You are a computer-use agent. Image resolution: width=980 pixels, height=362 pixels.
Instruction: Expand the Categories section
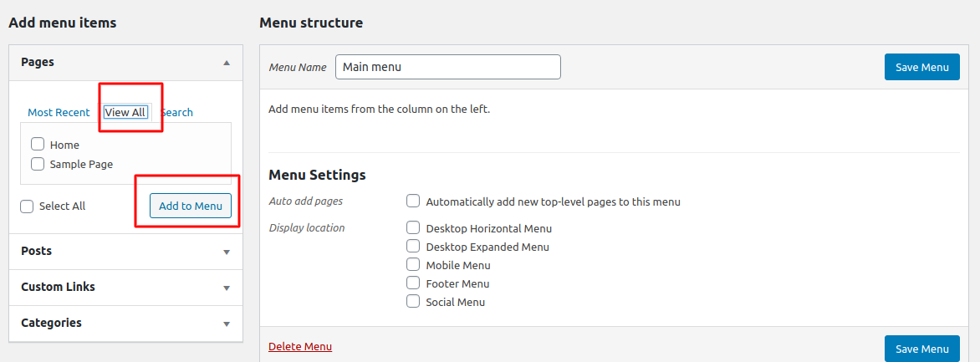(x=226, y=324)
